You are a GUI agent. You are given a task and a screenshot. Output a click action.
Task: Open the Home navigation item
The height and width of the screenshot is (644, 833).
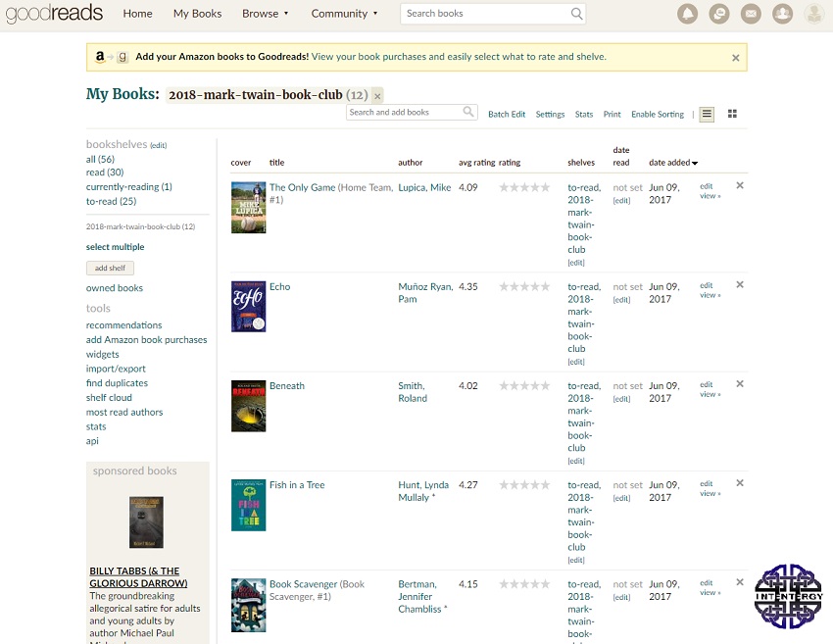[x=137, y=14]
